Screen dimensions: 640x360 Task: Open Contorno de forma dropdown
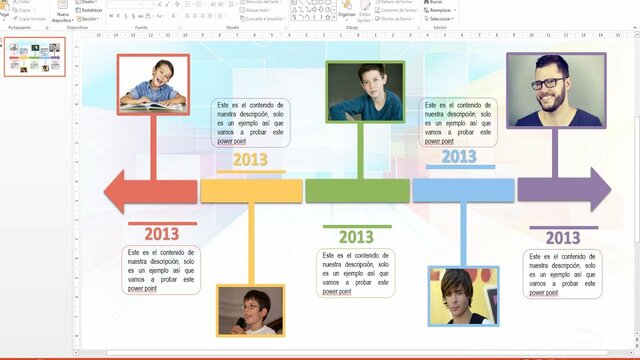[396, 10]
